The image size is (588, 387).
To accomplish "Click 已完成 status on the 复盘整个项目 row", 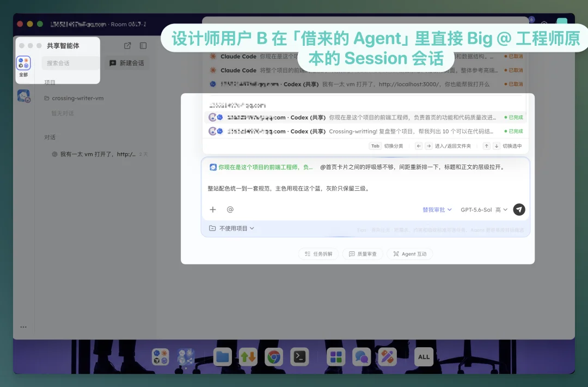I will [x=513, y=131].
